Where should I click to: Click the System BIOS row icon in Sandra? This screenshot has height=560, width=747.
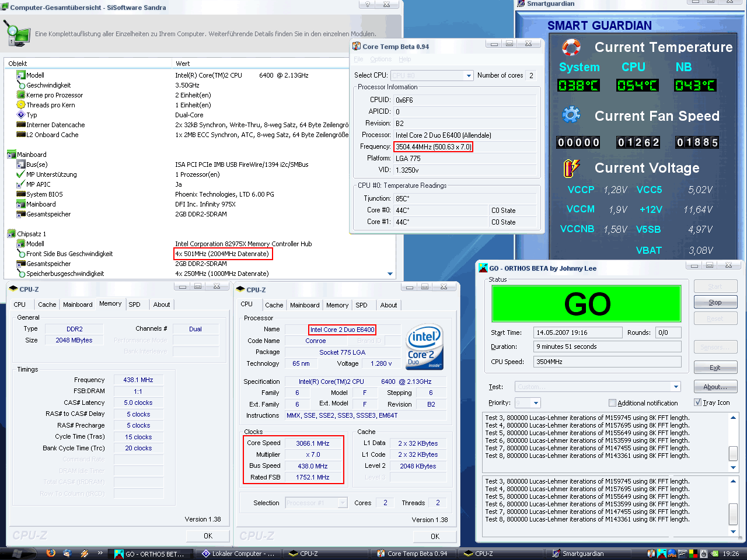[x=21, y=194]
